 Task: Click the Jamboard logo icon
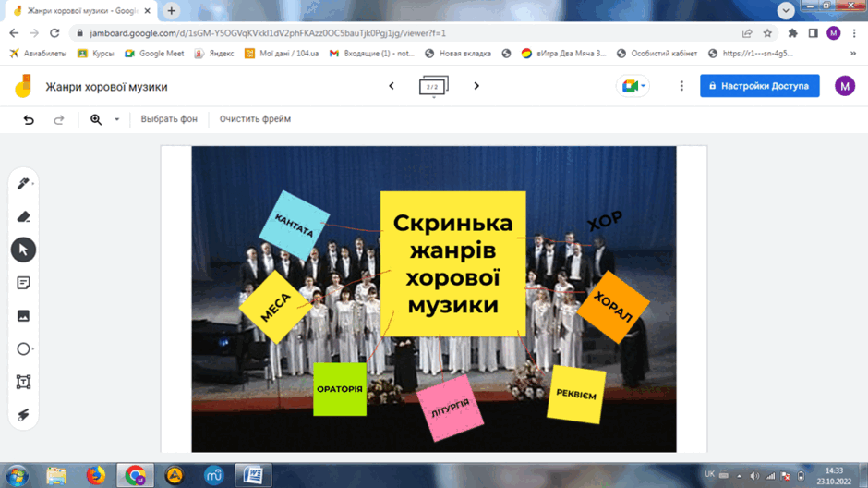tap(23, 86)
